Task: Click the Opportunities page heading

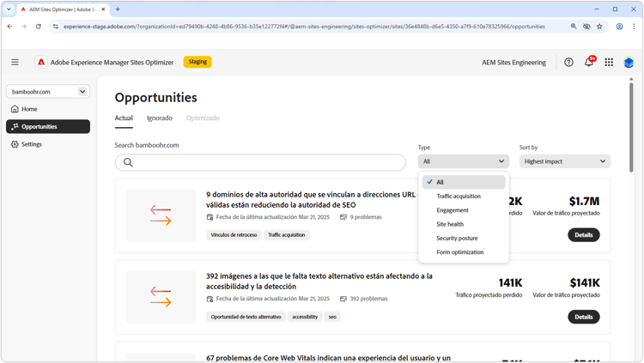Action: (155, 98)
